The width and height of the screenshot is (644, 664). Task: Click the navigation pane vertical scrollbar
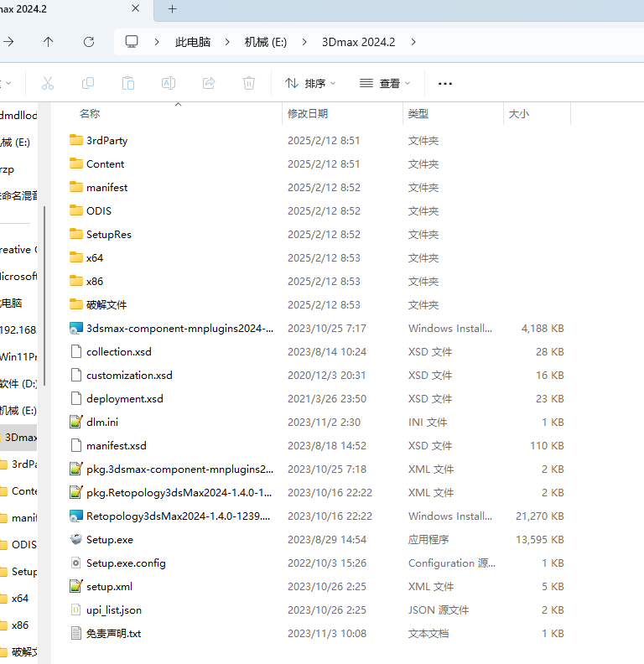[x=44, y=297]
